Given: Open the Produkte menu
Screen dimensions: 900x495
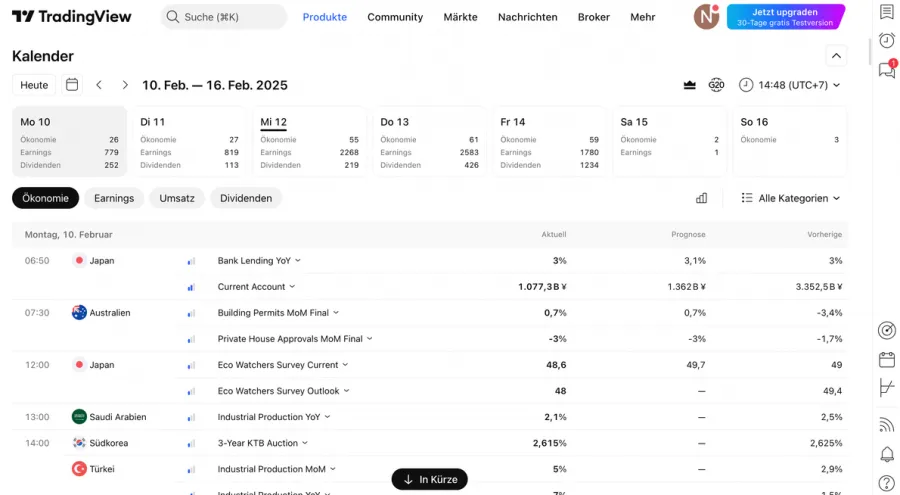Looking at the screenshot, I should tap(325, 17).
